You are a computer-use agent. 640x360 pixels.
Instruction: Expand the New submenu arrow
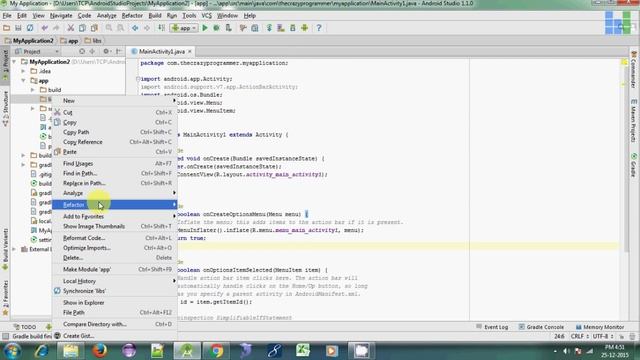[x=174, y=100]
